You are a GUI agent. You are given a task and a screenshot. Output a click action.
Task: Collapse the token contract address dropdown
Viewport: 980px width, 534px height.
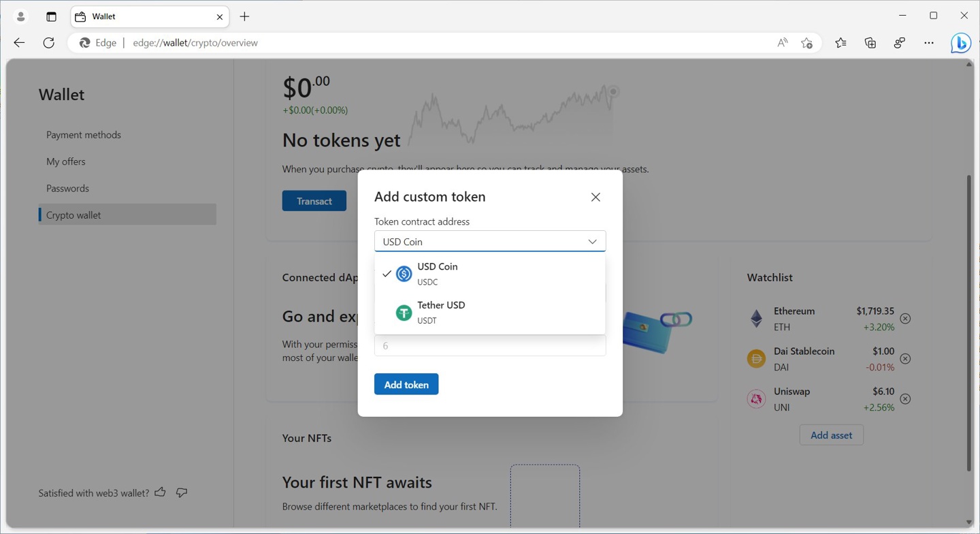pos(591,242)
